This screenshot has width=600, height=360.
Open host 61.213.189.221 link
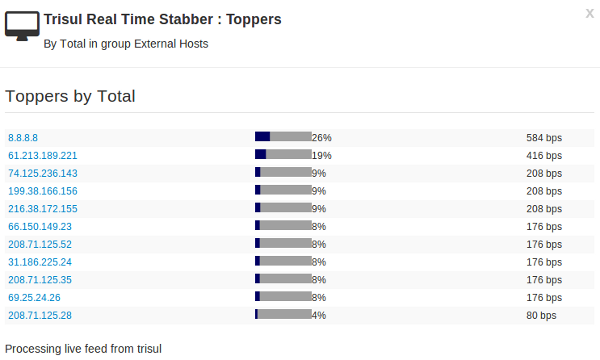(43, 155)
